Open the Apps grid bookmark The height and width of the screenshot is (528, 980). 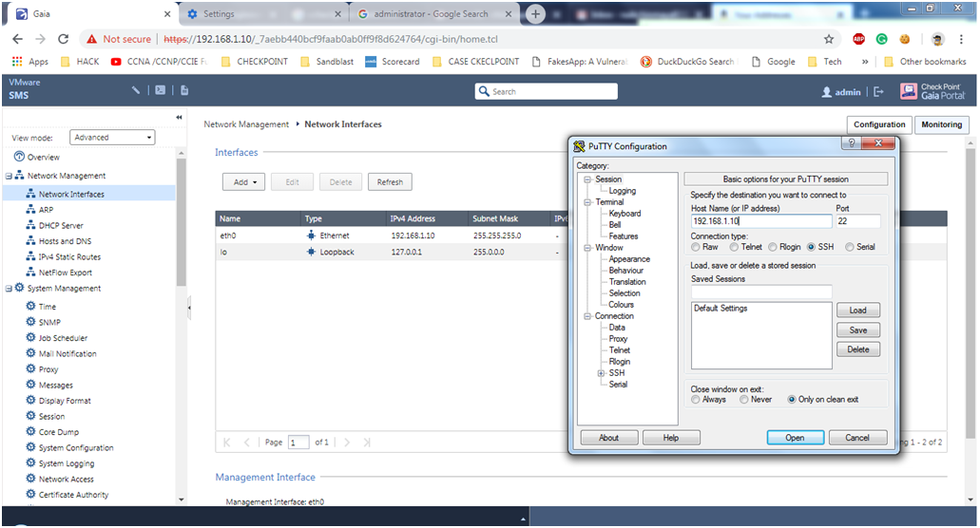(30, 61)
